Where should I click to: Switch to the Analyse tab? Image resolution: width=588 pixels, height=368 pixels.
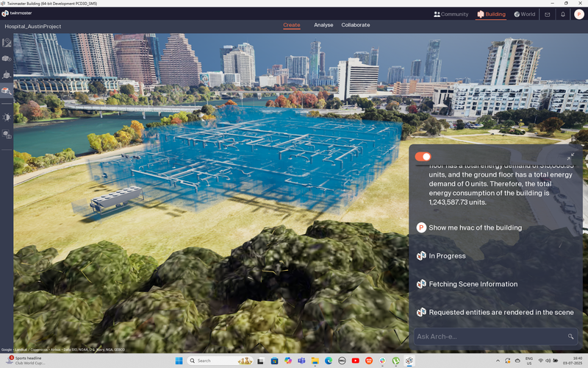[323, 25]
